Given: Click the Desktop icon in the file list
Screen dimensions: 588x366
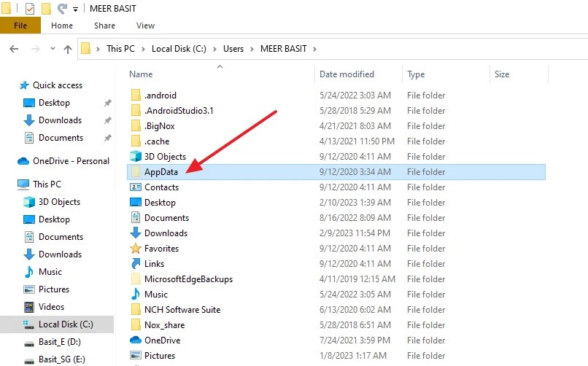Looking at the screenshot, I should click(x=136, y=202).
